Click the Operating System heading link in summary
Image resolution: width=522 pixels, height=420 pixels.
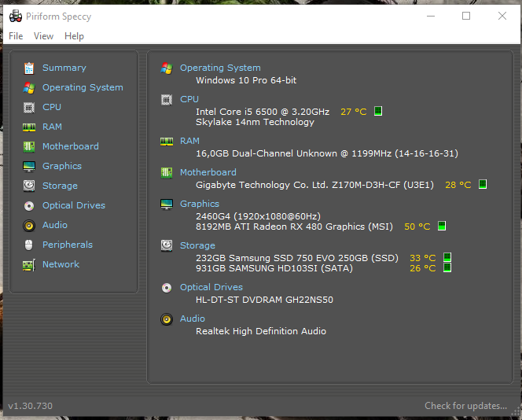[x=220, y=68]
